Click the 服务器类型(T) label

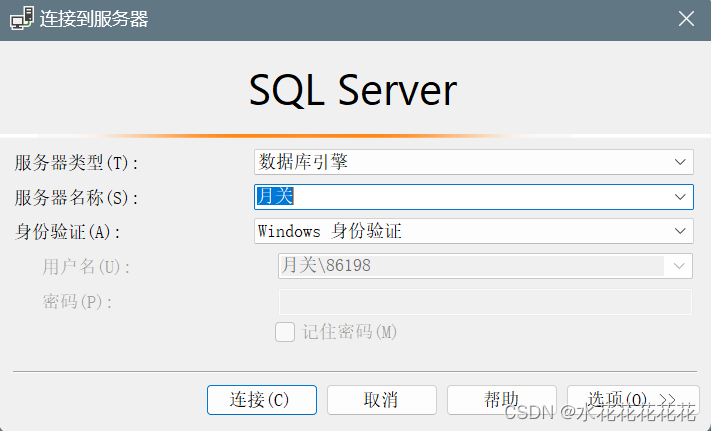coord(76,163)
